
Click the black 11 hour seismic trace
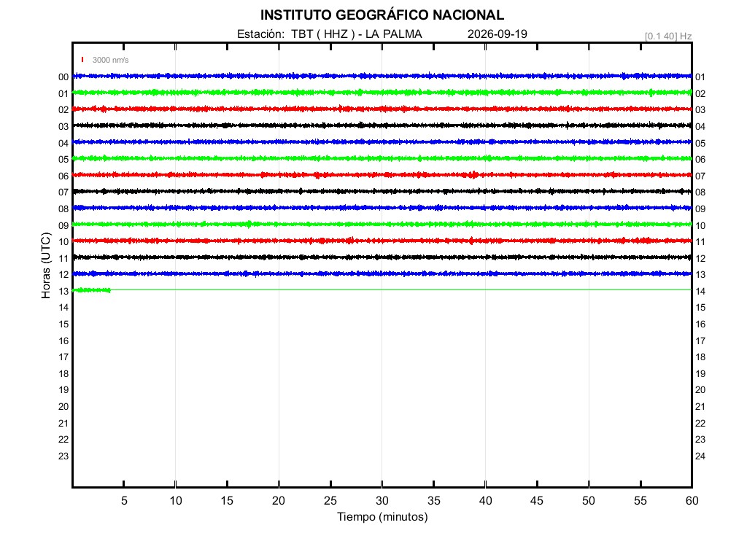point(382,257)
